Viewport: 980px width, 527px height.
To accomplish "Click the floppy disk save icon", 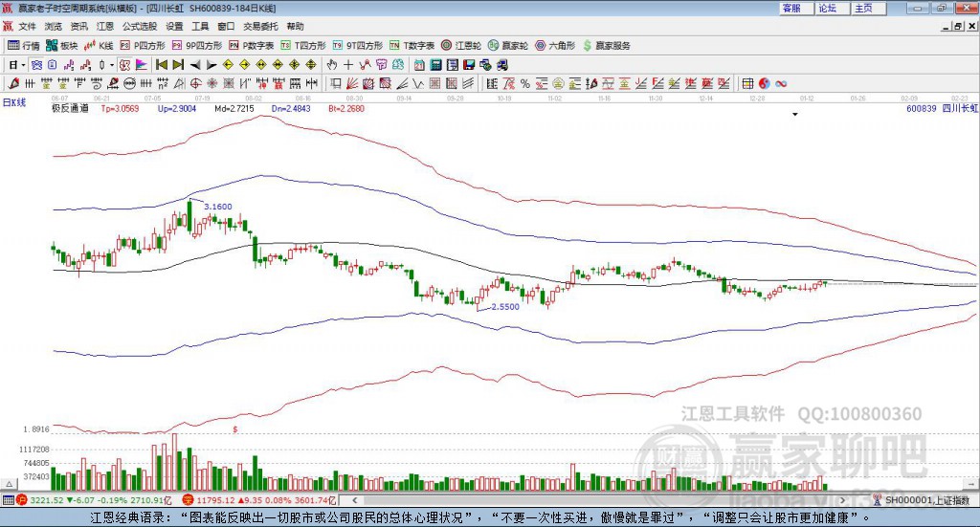I will click(469, 65).
